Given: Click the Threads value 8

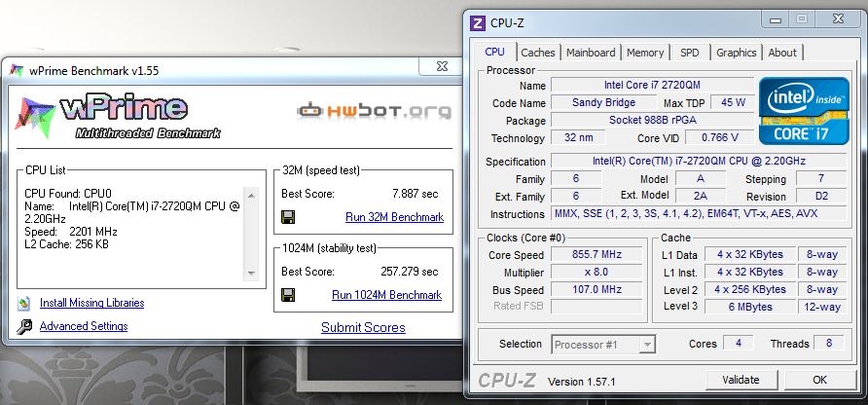Looking at the screenshot, I should pyautogui.click(x=829, y=343).
